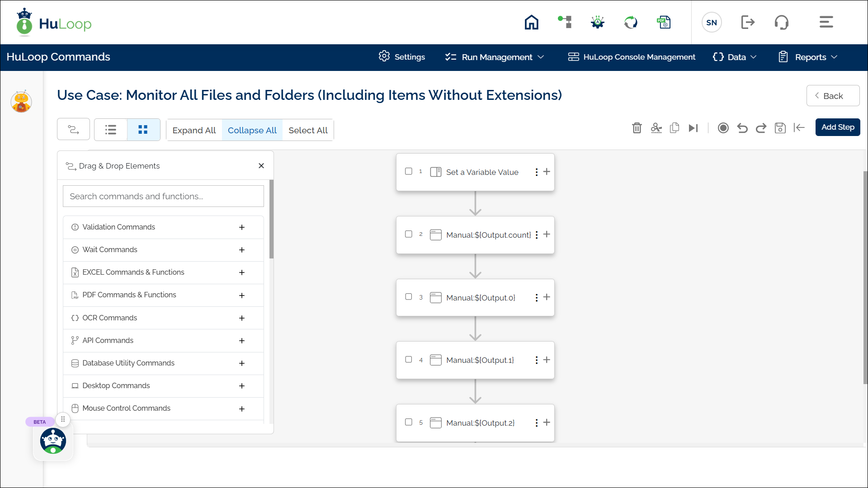This screenshot has width=868, height=488.
Task: Switch to list view layout icon
Action: [x=111, y=130]
